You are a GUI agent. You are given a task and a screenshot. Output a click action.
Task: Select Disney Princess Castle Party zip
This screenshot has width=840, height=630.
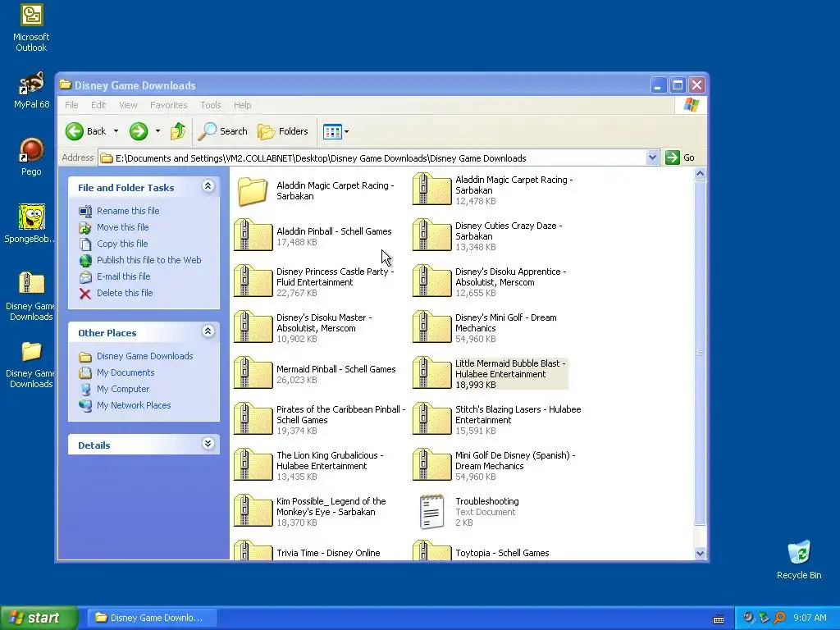(253, 281)
